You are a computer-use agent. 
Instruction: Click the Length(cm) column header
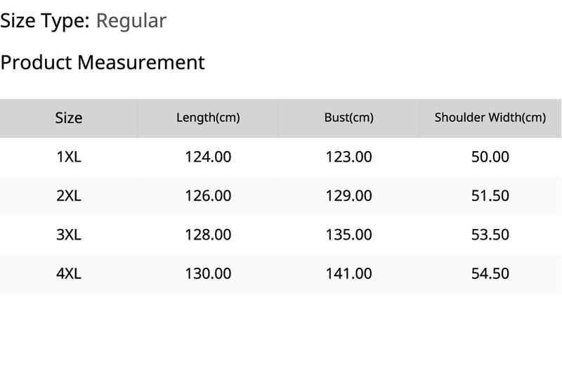tap(208, 117)
